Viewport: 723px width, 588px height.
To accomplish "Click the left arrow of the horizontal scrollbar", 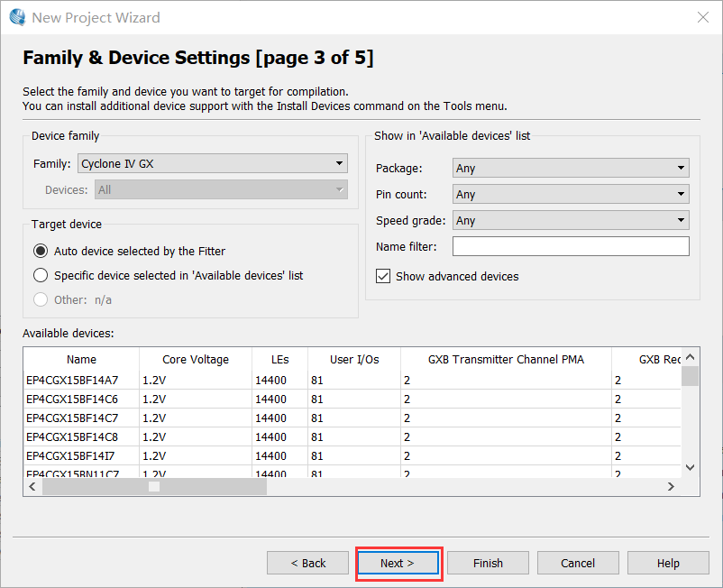I will point(32,486).
